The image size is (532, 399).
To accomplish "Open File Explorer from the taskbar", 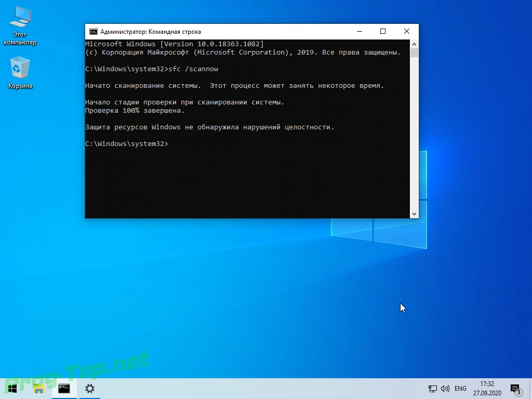I will [x=38, y=389].
